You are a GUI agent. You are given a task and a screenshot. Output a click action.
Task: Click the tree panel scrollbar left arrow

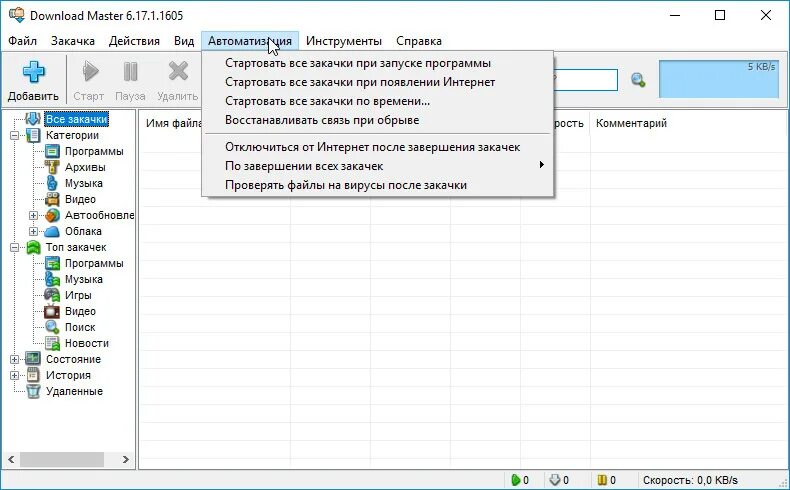pyautogui.click(x=11, y=459)
